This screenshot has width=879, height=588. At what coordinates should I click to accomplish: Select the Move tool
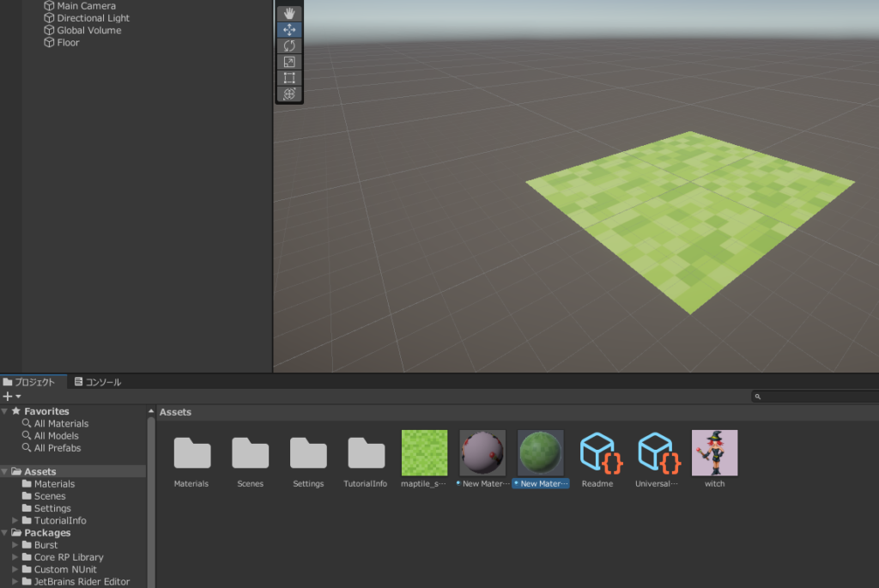tap(289, 30)
